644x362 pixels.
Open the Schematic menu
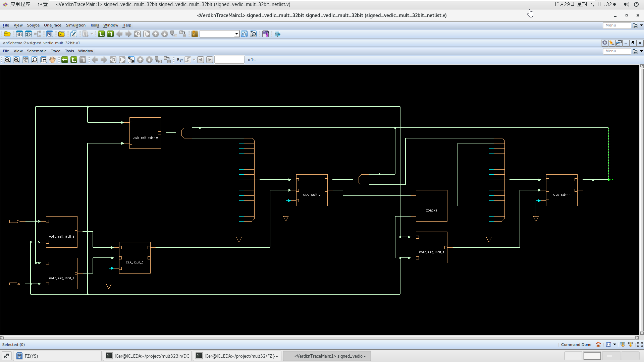(x=37, y=51)
